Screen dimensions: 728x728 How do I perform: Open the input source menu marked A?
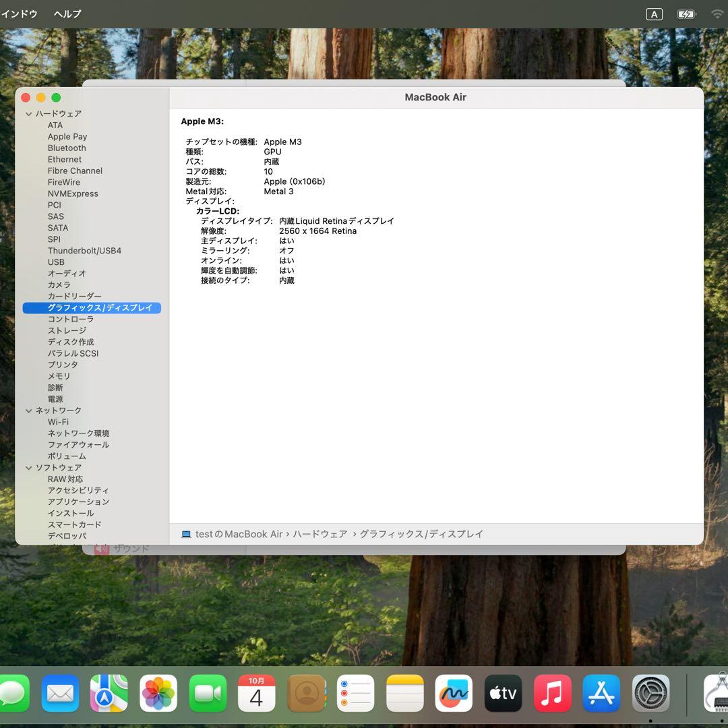tap(653, 13)
